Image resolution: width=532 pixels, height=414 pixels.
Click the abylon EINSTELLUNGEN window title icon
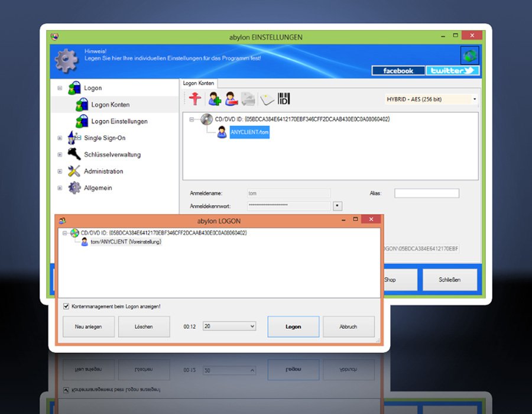pyautogui.click(x=54, y=36)
